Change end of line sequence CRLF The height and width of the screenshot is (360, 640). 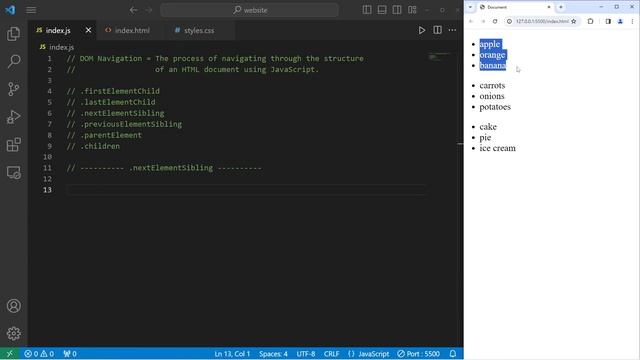coord(331,353)
